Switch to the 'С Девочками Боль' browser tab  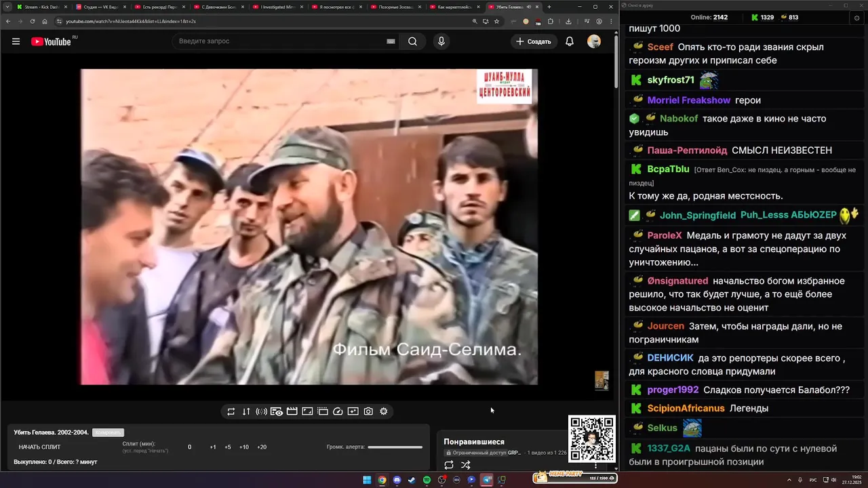(x=219, y=7)
